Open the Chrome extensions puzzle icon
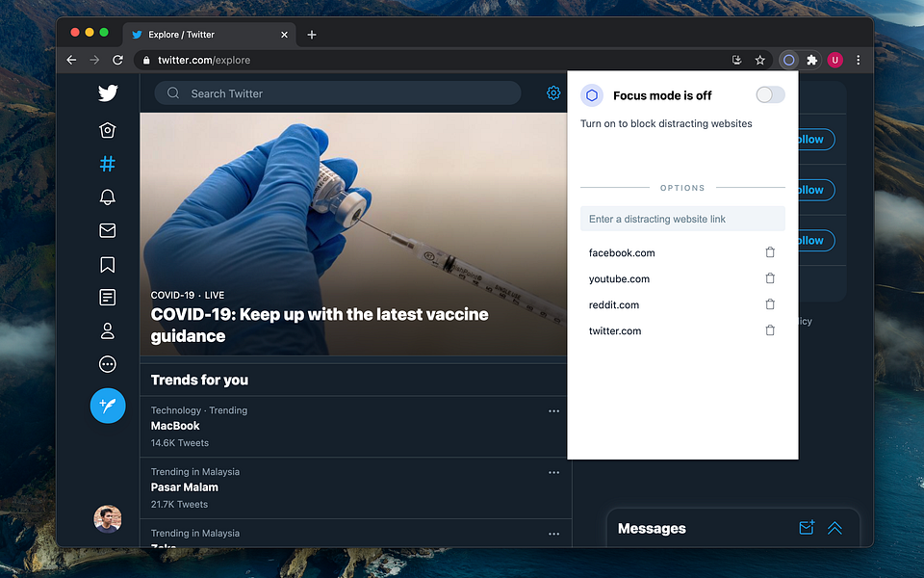 click(x=812, y=60)
